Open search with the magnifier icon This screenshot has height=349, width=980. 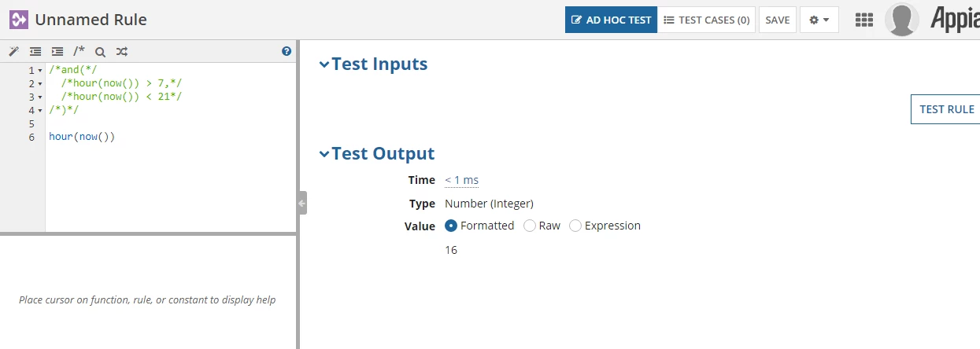100,52
